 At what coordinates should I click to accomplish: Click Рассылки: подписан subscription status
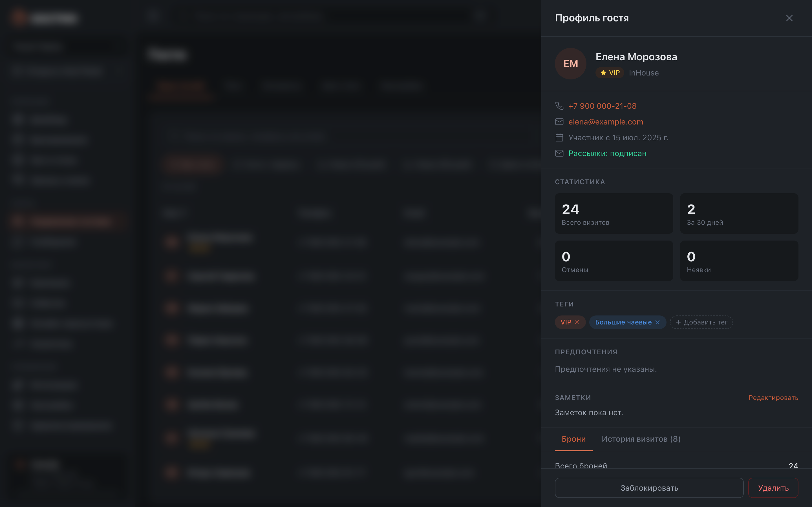pyautogui.click(x=607, y=153)
